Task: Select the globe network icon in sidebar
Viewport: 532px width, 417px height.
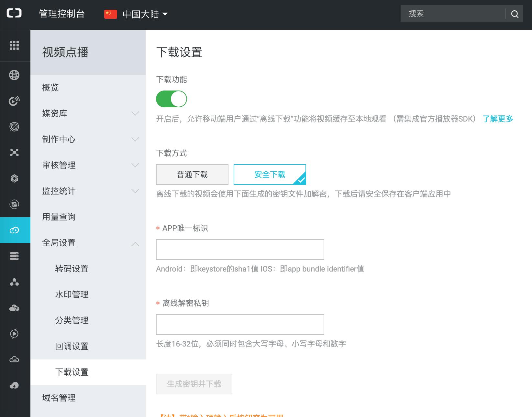Action: click(x=15, y=75)
